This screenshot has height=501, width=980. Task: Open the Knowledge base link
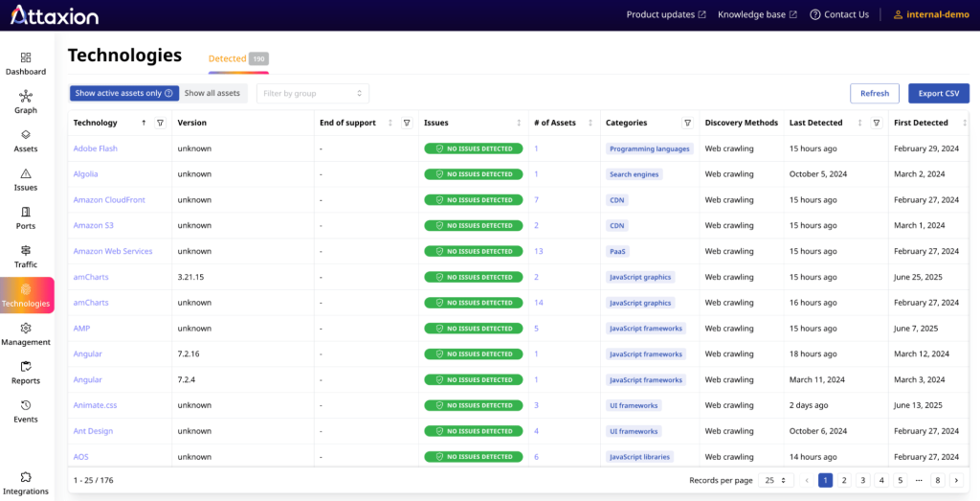pyautogui.click(x=758, y=14)
